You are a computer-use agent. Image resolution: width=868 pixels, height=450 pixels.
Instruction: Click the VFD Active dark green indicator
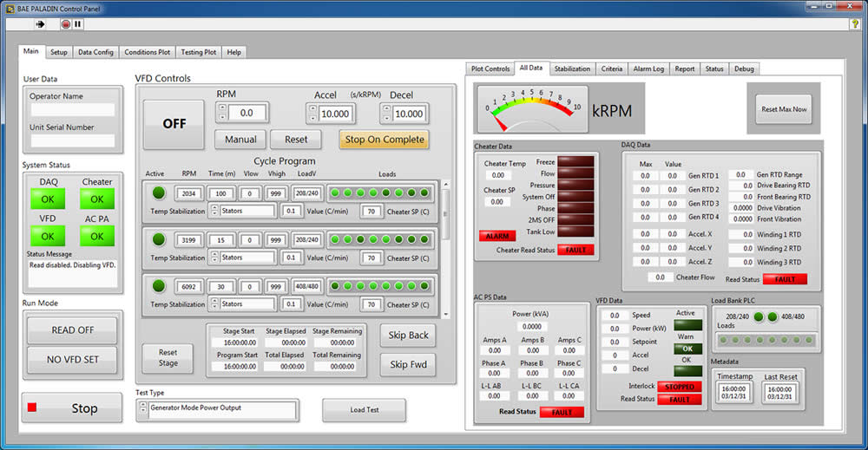[x=687, y=325]
